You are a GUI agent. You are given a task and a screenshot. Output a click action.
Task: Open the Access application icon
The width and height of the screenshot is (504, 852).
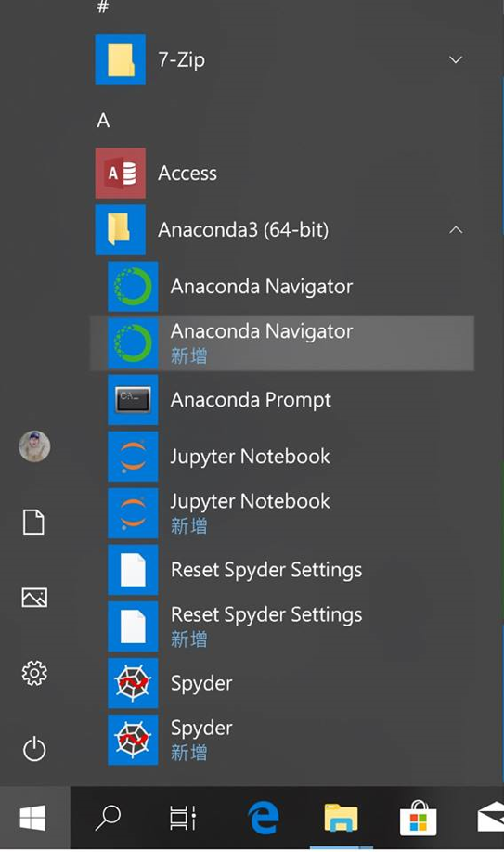(120, 174)
